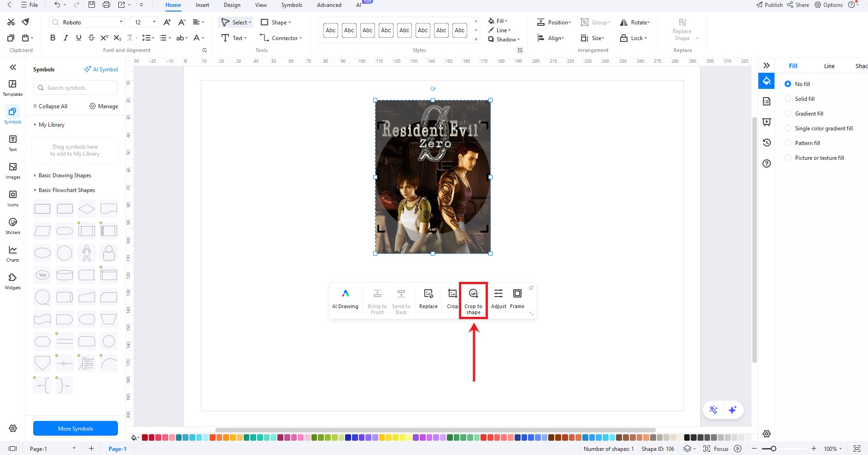Toggle Bold formatting
The width and height of the screenshot is (868, 455).
click(53, 38)
